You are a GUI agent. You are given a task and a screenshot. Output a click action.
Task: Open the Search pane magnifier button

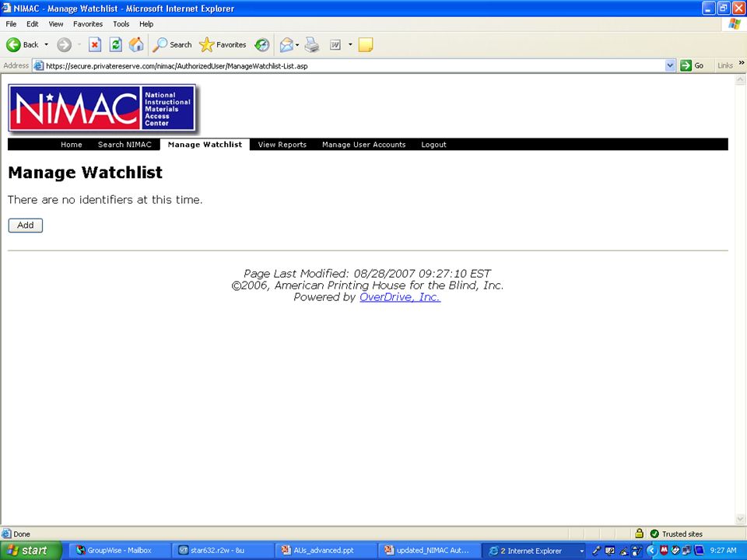click(x=172, y=45)
